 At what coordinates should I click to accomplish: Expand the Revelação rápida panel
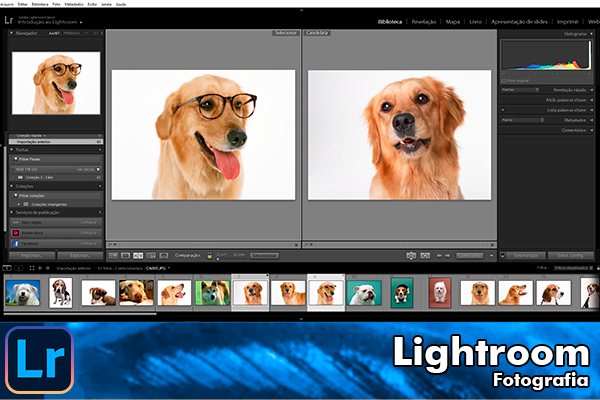(x=592, y=90)
